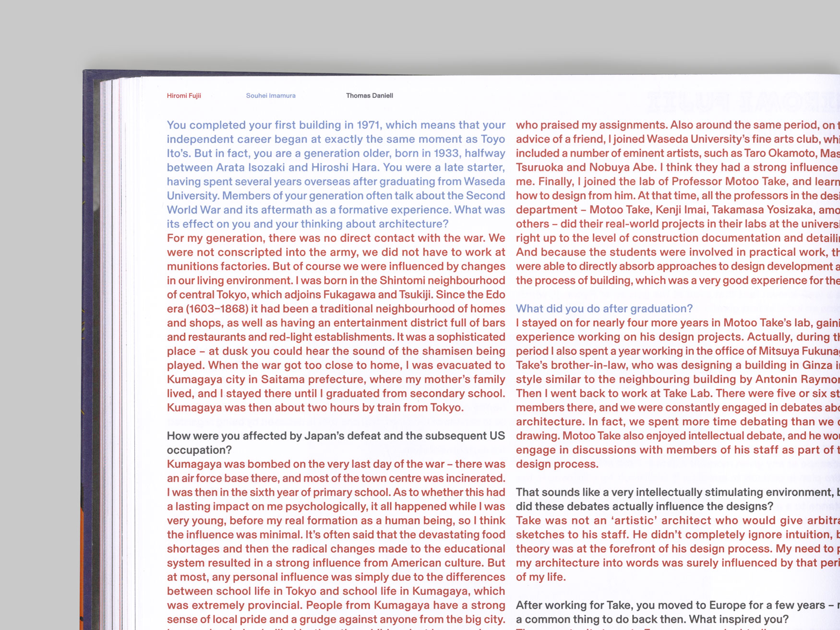Click the year "1971" in the first blue line
The height and width of the screenshot is (630, 840).
368,125
